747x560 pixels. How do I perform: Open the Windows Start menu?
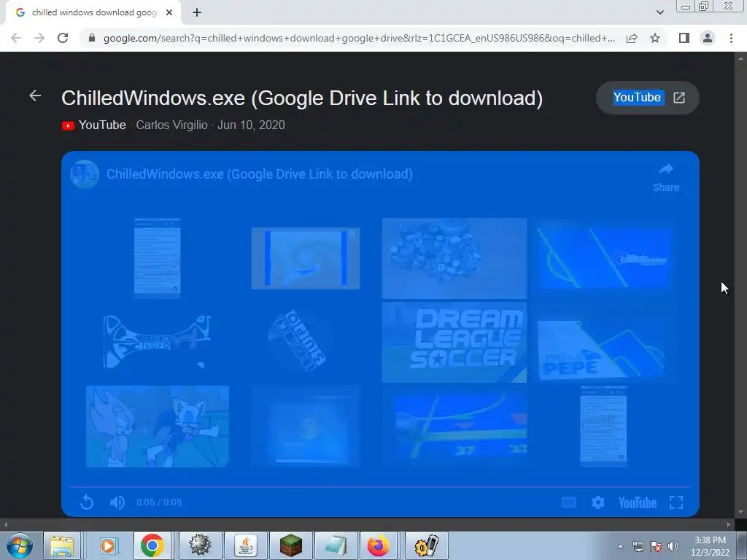coord(20,545)
